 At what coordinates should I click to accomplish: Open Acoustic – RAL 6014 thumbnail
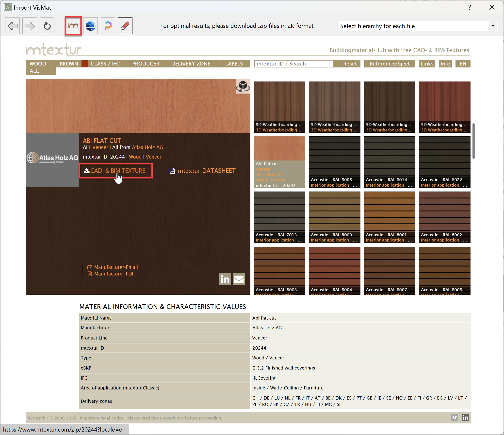tap(390, 162)
